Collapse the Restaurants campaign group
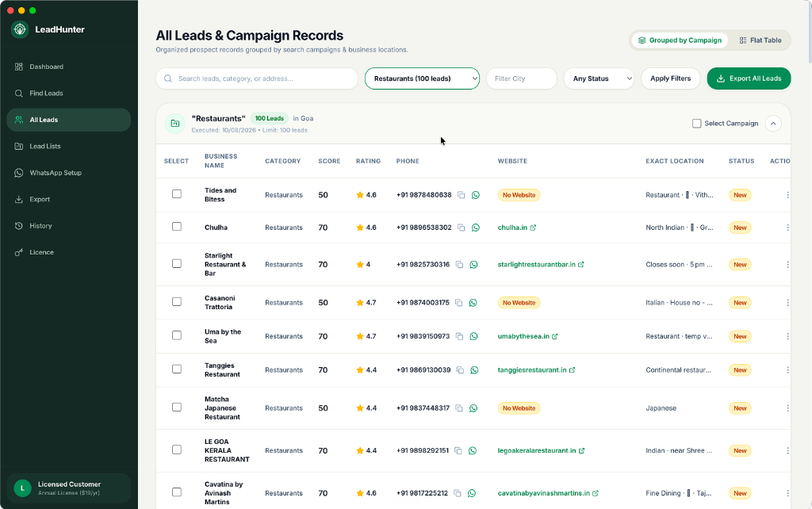Viewport: 812px width, 509px height. [x=773, y=124]
